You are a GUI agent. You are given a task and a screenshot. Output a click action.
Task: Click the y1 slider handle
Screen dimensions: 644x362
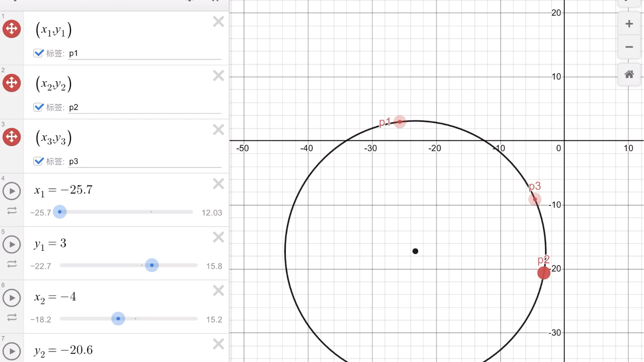(152, 265)
